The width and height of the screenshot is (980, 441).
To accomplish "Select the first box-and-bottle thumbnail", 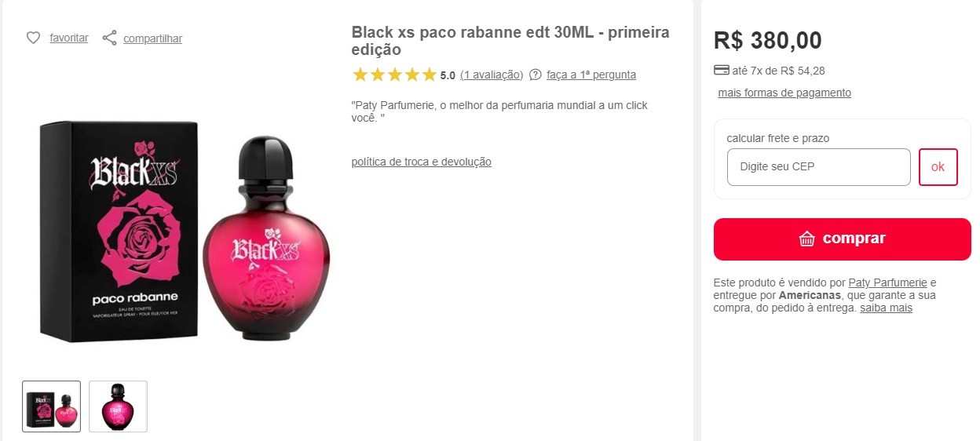I will point(51,406).
